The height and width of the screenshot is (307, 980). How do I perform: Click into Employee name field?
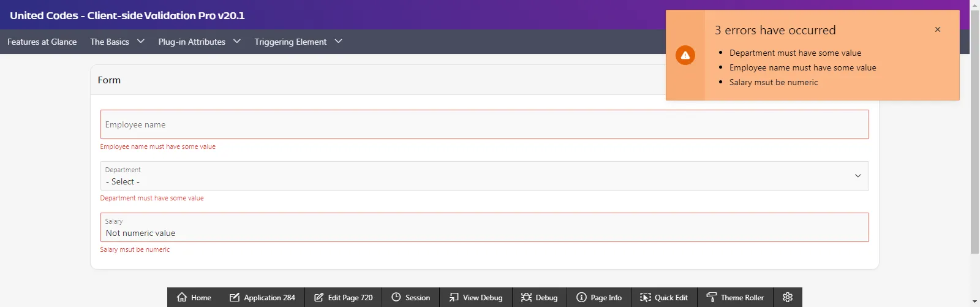click(x=484, y=124)
